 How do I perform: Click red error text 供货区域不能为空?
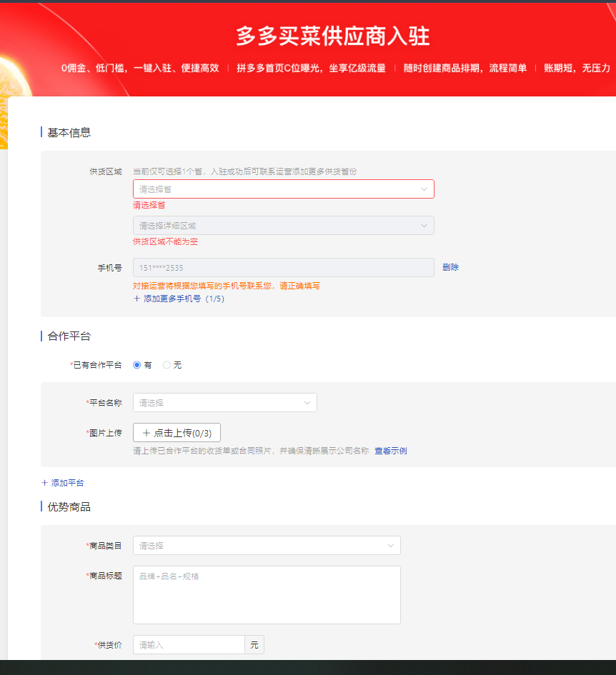click(165, 241)
